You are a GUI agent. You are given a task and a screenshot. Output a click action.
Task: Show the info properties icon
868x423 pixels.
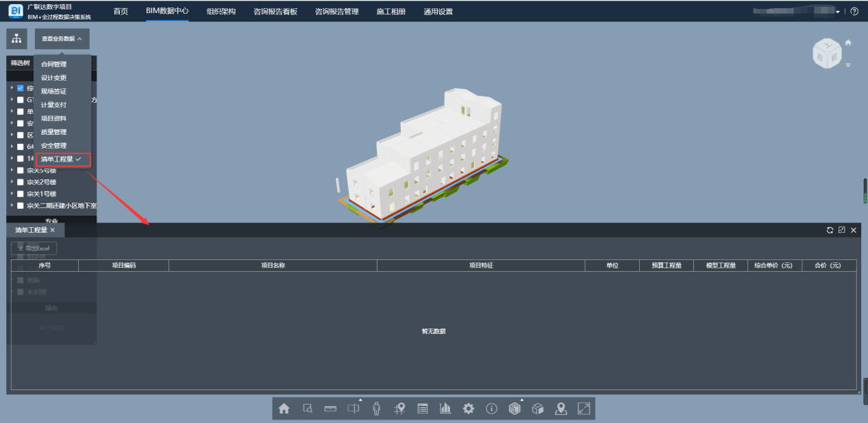(491, 409)
